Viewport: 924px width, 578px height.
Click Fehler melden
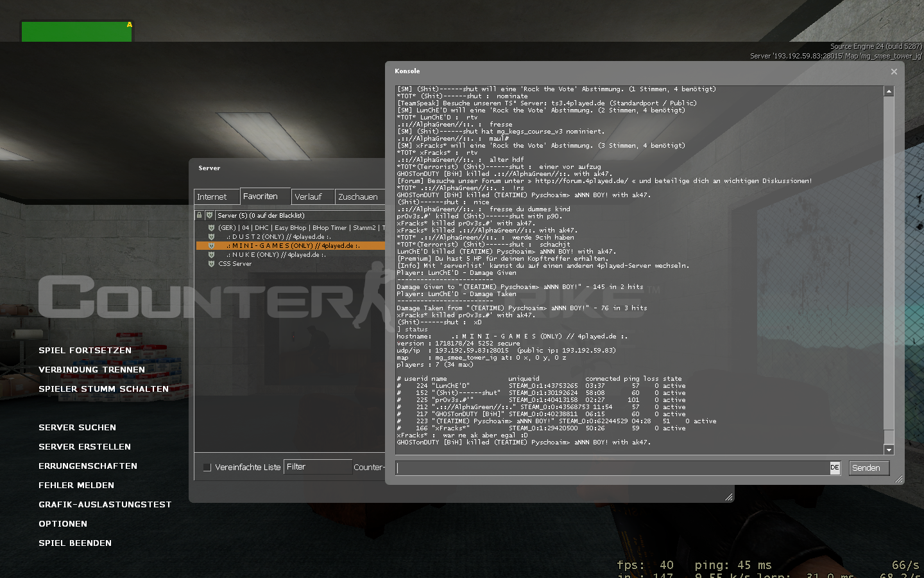76,486
